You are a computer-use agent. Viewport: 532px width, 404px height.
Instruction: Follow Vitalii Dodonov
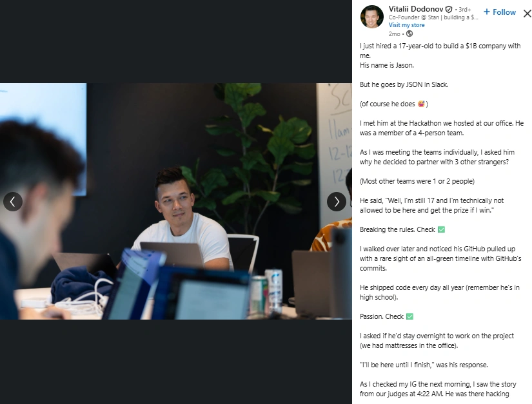[500, 12]
